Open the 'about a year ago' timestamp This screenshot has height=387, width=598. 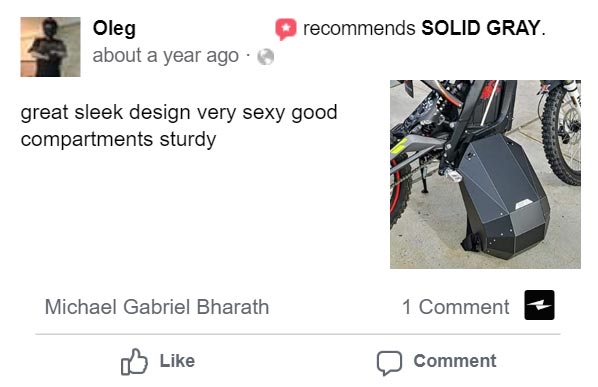click(x=166, y=56)
